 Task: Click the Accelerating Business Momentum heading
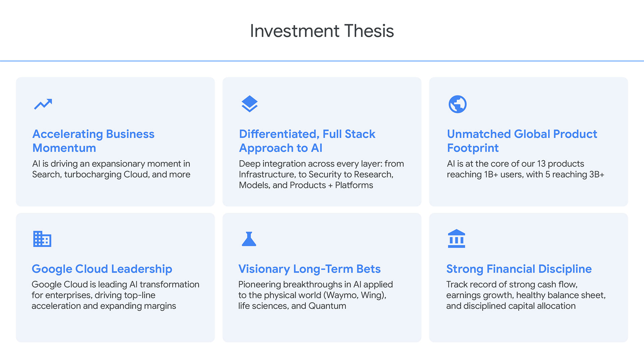pos(93,141)
